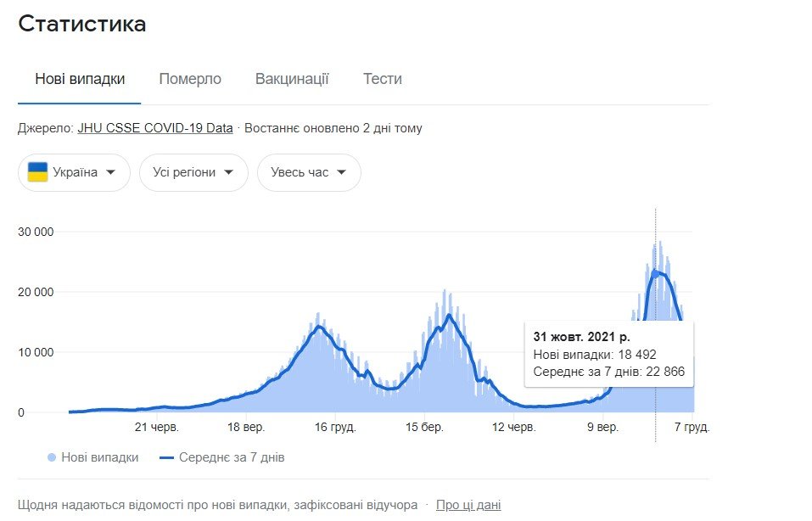
Task: Open the country selector showing Україна
Action: tap(74, 172)
